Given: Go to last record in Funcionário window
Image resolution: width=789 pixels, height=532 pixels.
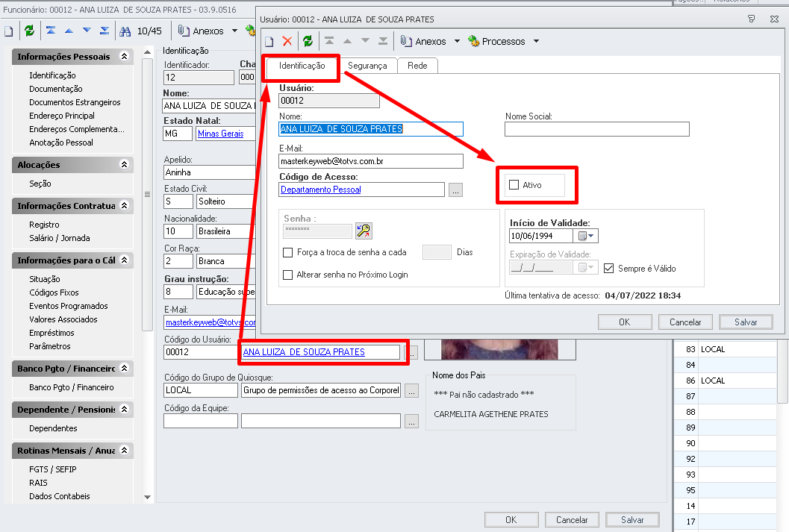Looking at the screenshot, I should click(x=105, y=31).
